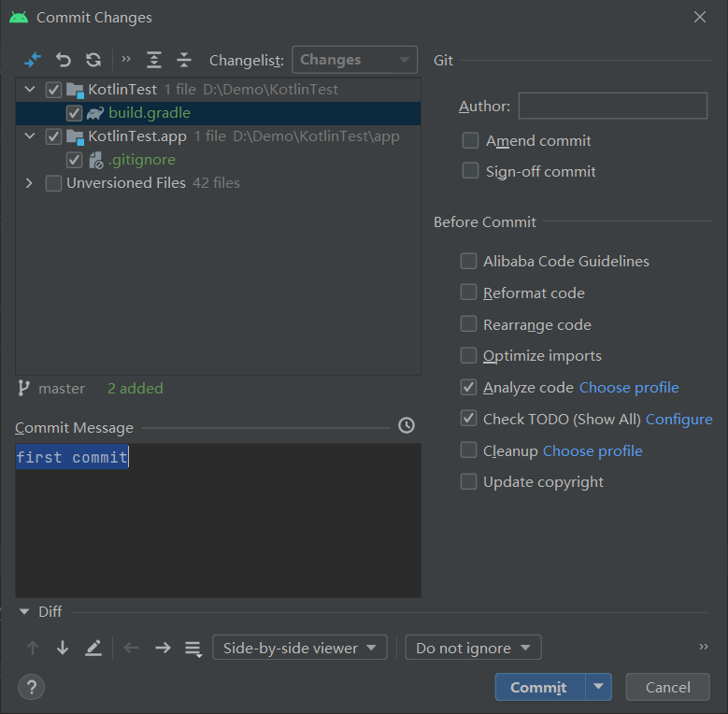
Task: Open the Side-by-side viewer dropdown
Action: tap(300, 648)
